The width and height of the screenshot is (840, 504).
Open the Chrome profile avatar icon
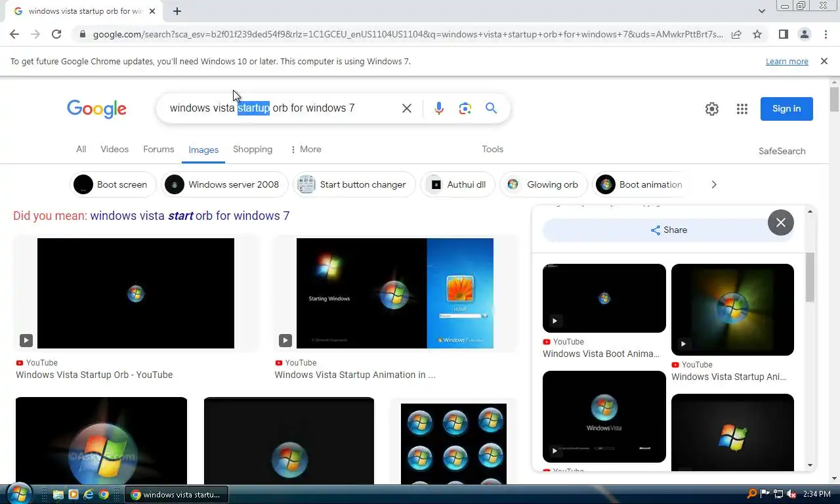pyautogui.click(x=804, y=34)
